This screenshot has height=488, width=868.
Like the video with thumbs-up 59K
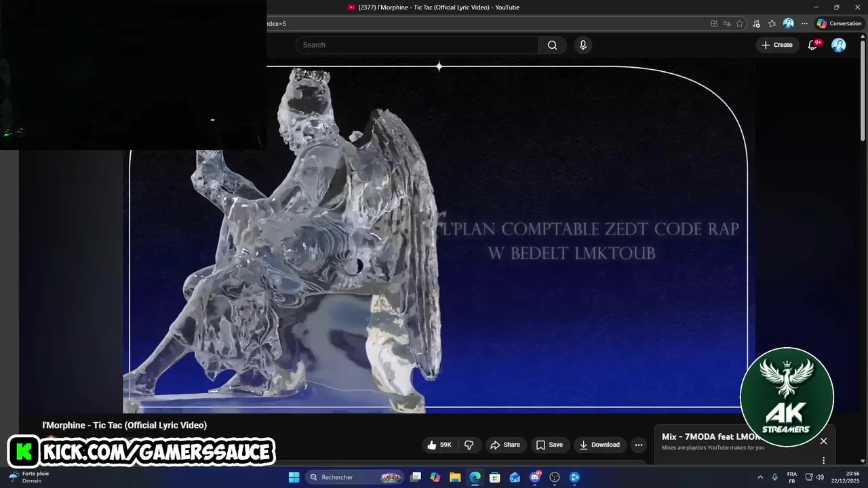tap(439, 445)
